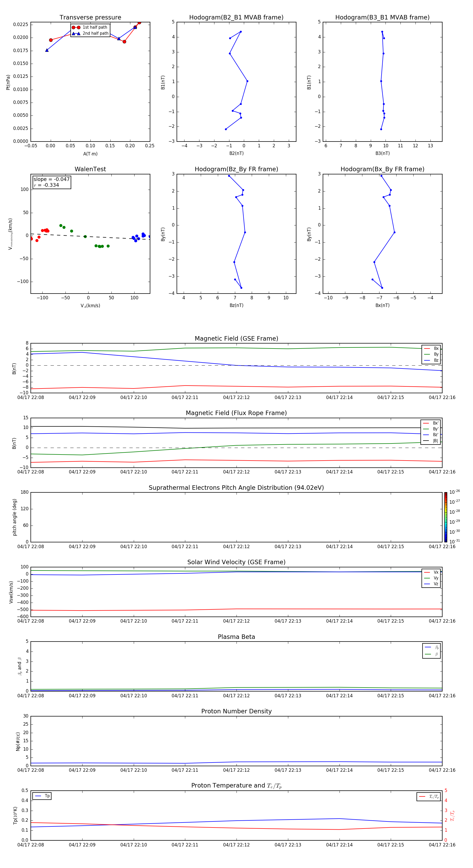The height and width of the screenshot is (868, 473).
Task: Click the 'Magnetic Field (GSE Frame)' title
Action: (x=236, y=339)
